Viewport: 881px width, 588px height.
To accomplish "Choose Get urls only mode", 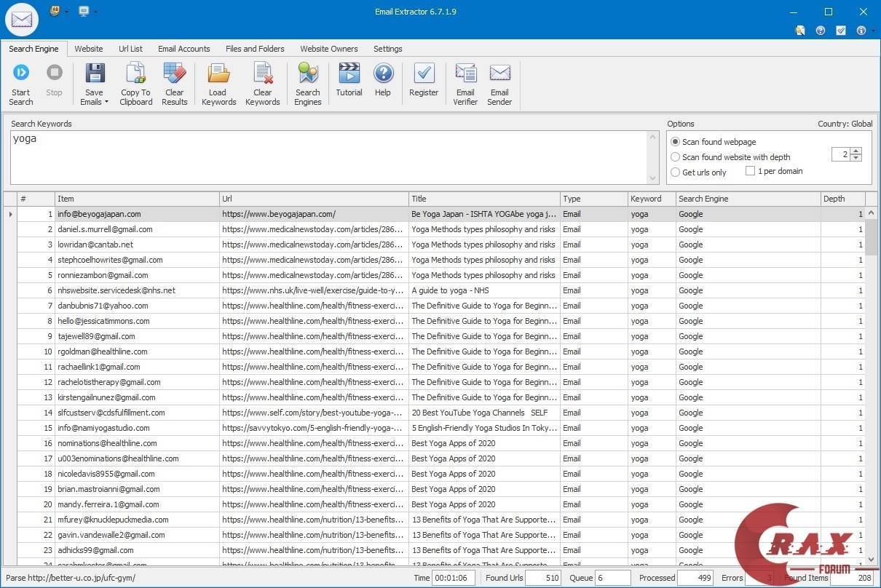I will [x=675, y=172].
